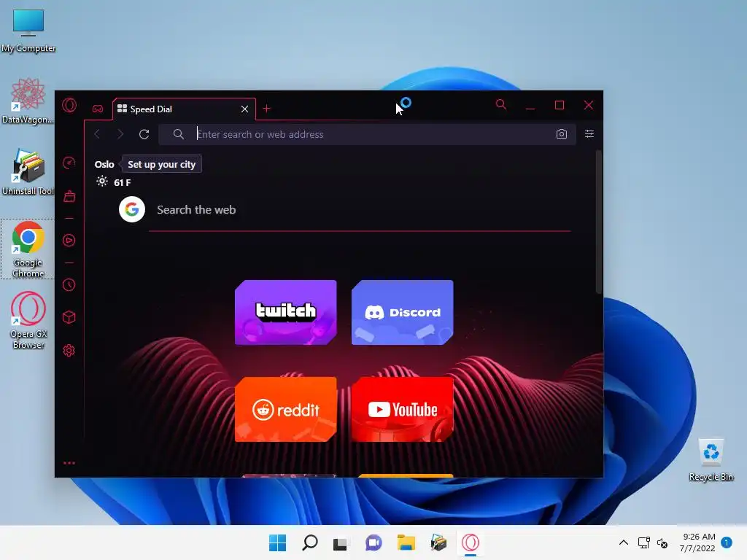The width and height of the screenshot is (747, 560).
Task: Open History clock icon in sidebar
Action: click(69, 285)
